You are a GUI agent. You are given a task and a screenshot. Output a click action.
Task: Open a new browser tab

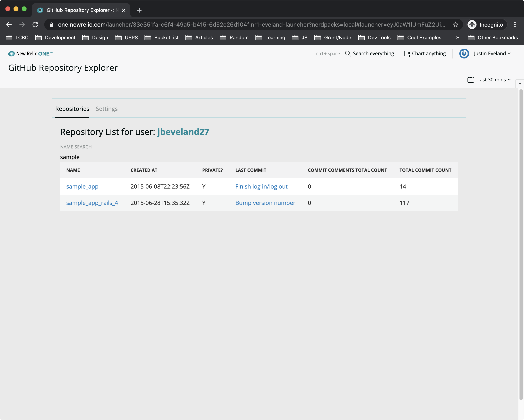tap(139, 10)
